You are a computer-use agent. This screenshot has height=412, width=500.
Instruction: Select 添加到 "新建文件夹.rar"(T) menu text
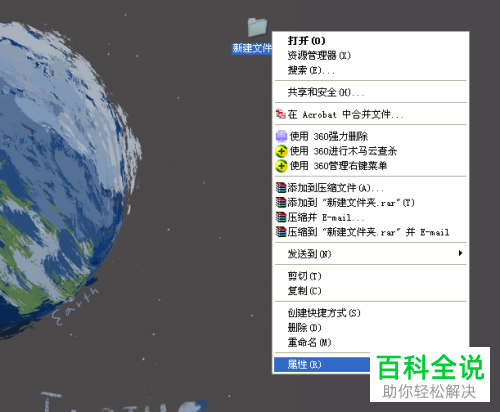[351, 202]
